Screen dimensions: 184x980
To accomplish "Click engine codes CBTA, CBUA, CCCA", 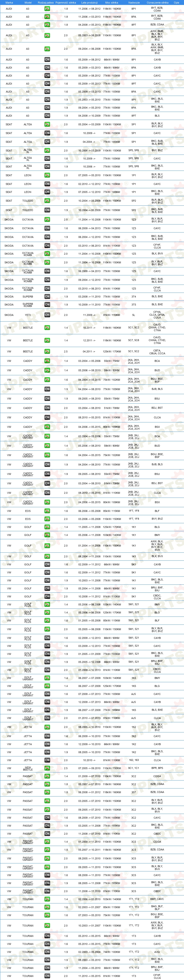I will pos(157,351).
